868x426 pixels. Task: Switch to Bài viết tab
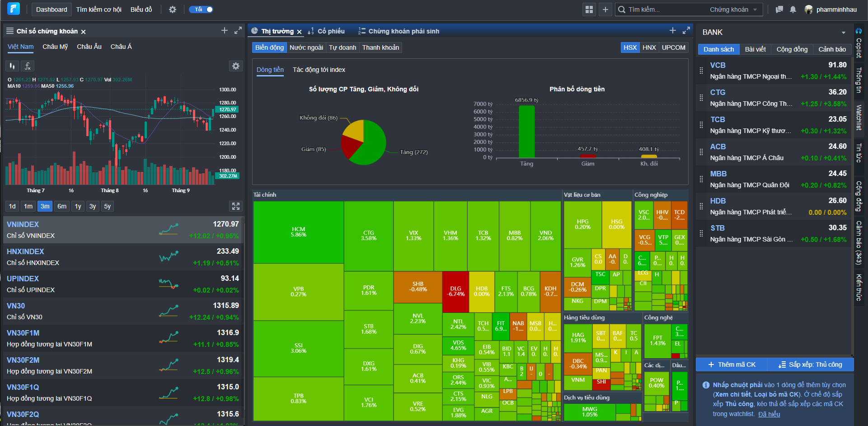[x=755, y=49]
